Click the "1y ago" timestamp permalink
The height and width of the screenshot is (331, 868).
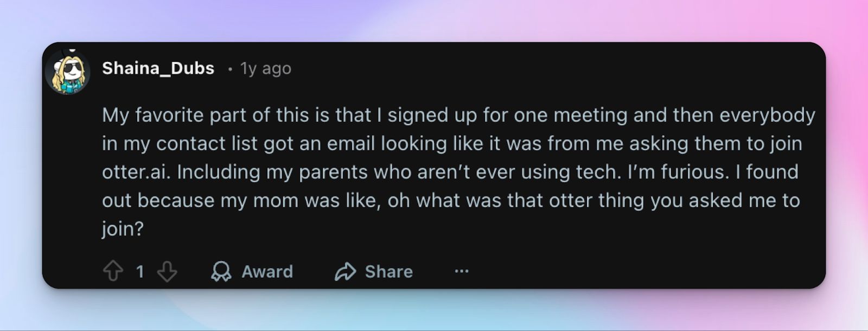(x=266, y=69)
